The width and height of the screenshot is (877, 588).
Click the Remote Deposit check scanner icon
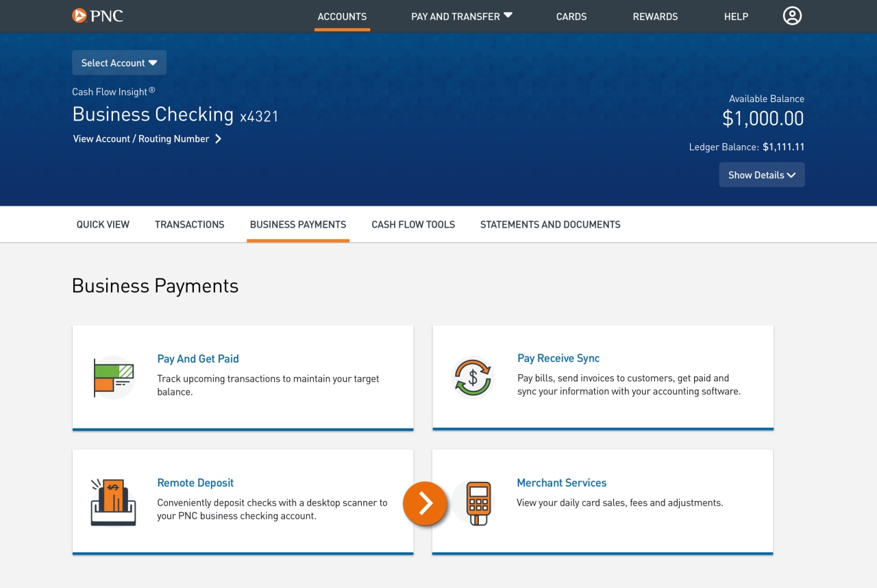click(112, 501)
